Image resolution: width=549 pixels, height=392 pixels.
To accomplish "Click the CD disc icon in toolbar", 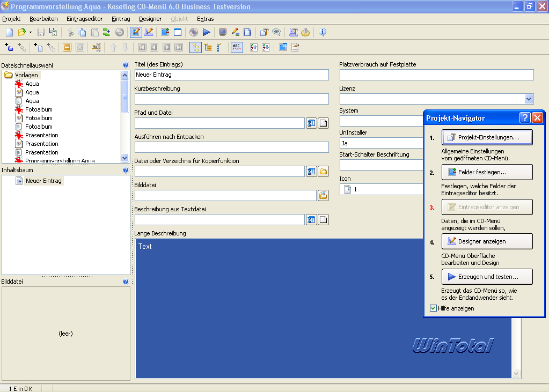I will [194, 32].
